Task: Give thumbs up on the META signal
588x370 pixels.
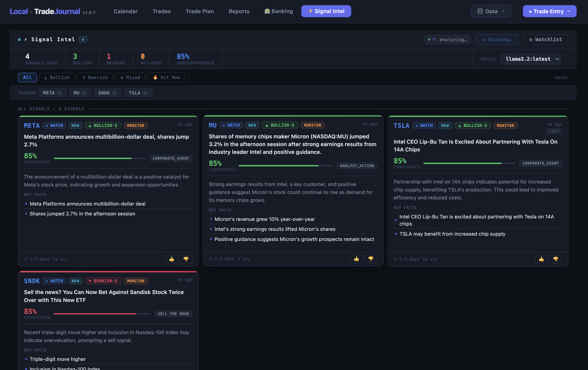Action: tap(172, 259)
